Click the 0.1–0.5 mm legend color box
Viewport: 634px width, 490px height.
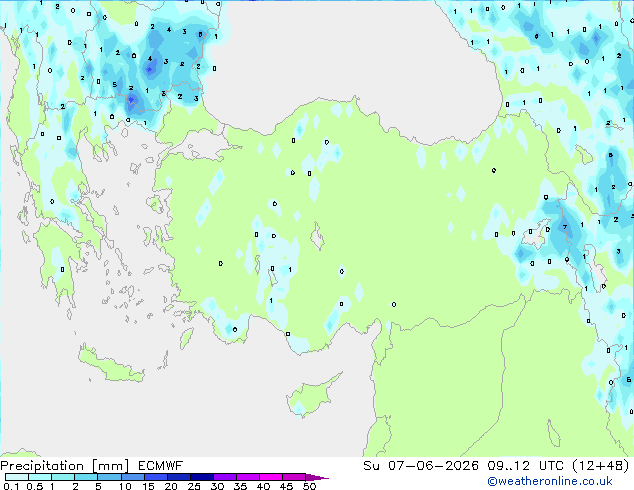17,477
